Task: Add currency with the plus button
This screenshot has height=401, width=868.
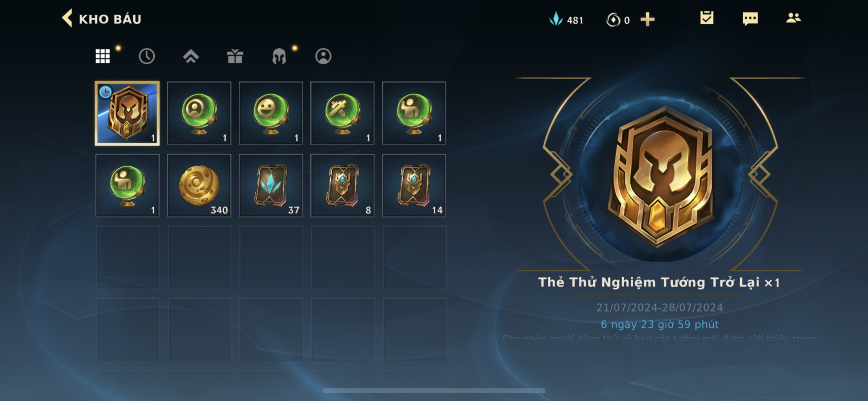Action: tap(647, 19)
